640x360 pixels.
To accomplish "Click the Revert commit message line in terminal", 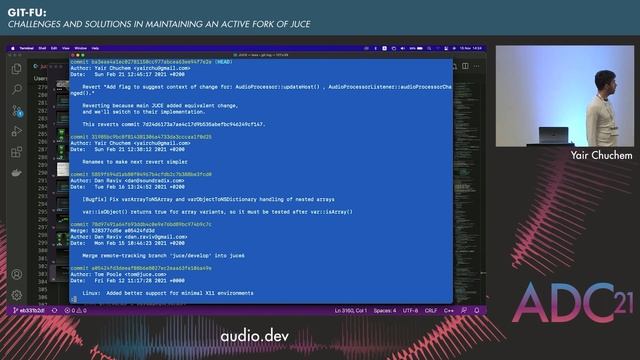I will (261, 90).
